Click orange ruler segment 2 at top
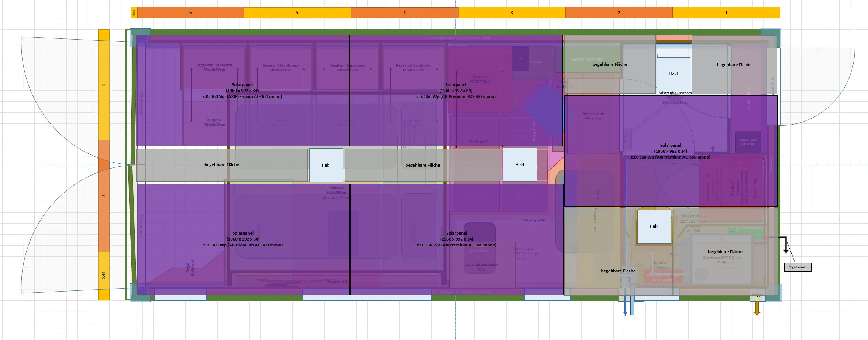Screen dimensions: 868x340 619,13
